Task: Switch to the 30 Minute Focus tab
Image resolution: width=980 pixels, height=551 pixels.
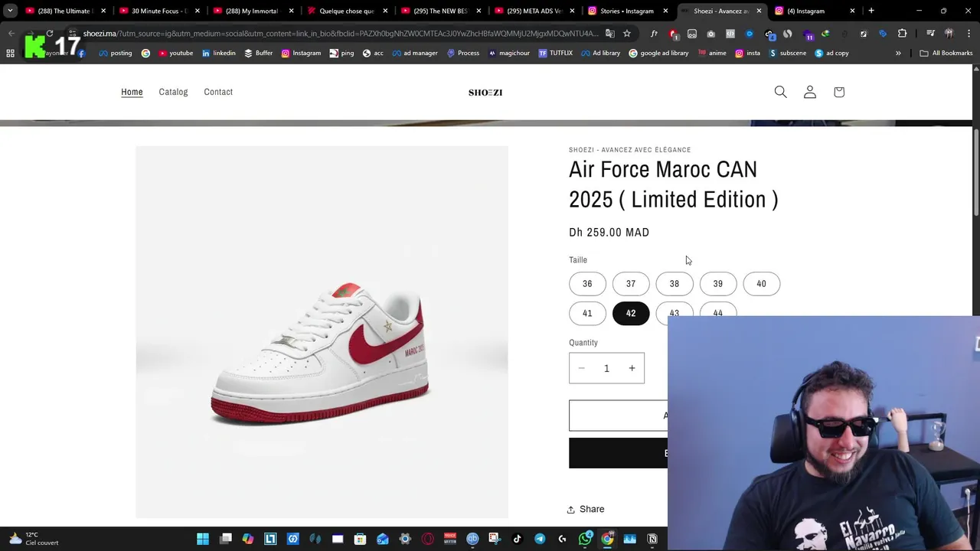Action: 159,11
